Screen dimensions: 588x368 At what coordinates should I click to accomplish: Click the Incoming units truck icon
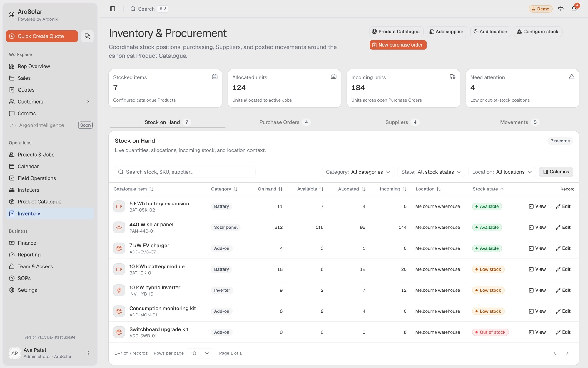[452, 77]
